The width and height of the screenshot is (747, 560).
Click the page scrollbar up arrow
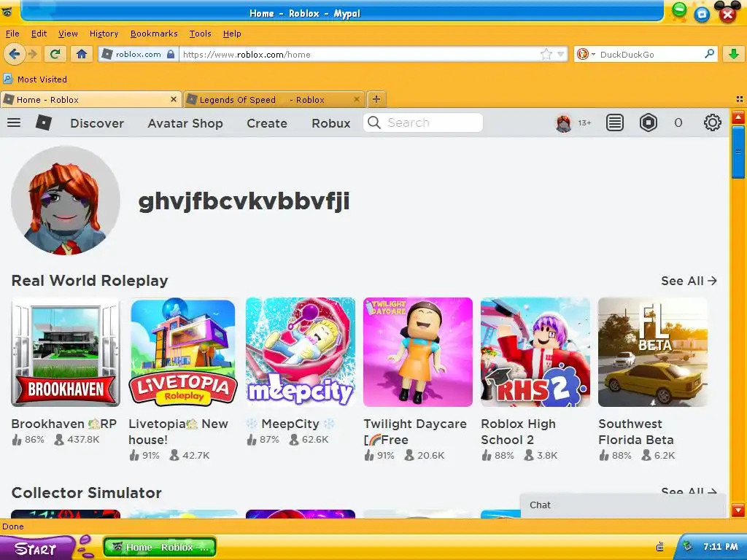click(738, 117)
